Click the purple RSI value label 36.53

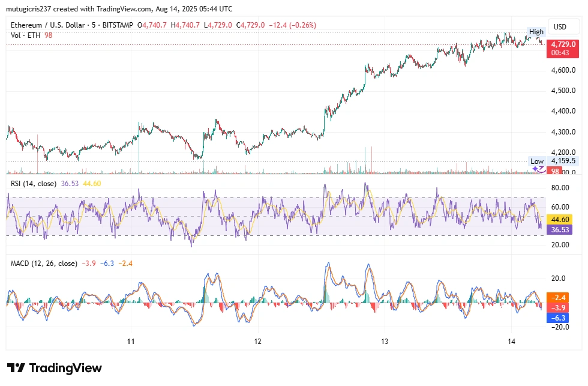pos(563,229)
